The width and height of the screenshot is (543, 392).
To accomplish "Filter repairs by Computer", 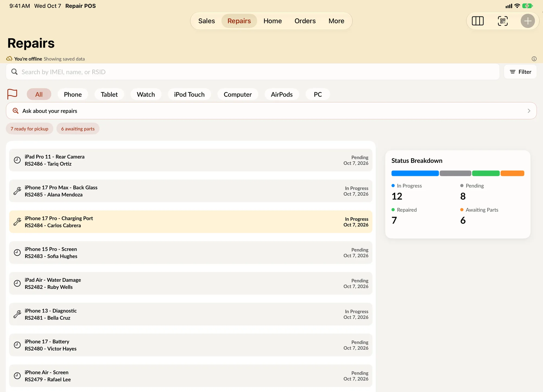I will coord(238,94).
